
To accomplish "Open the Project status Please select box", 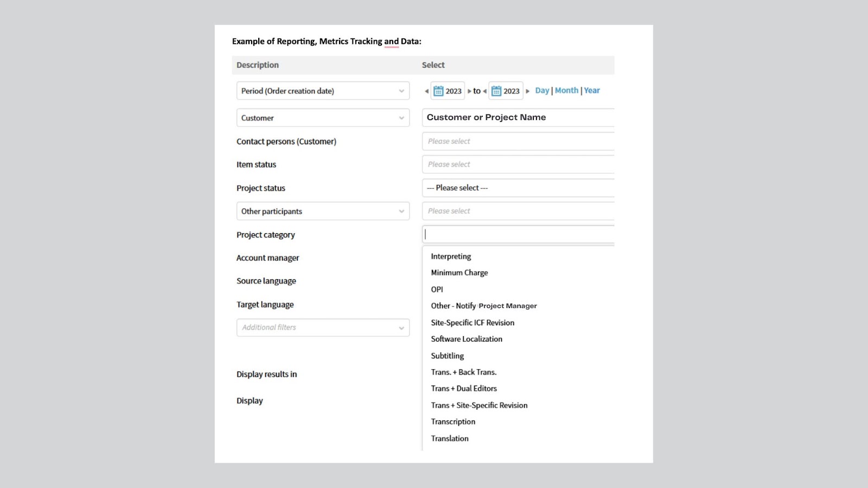I will tap(518, 188).
